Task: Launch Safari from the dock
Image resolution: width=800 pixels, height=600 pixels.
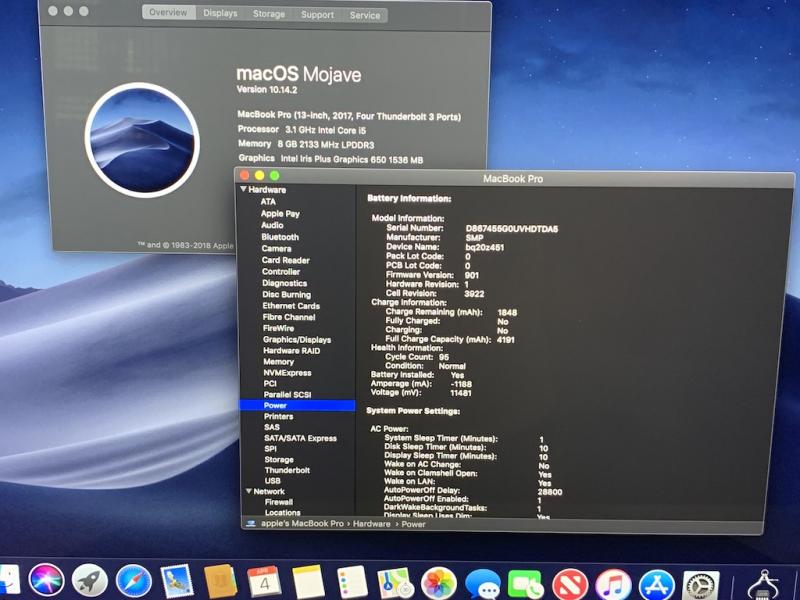Action: click(134, 581)
